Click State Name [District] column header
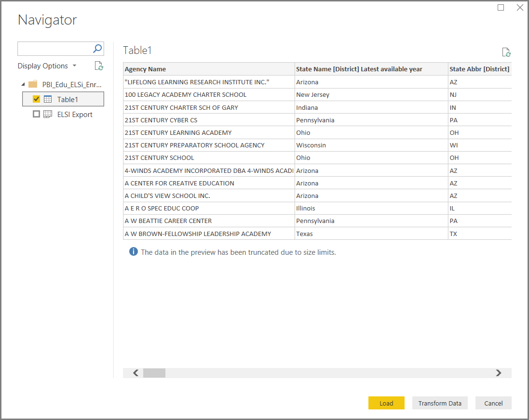This screenshot has height=420, width=529. tap(371, 69)
